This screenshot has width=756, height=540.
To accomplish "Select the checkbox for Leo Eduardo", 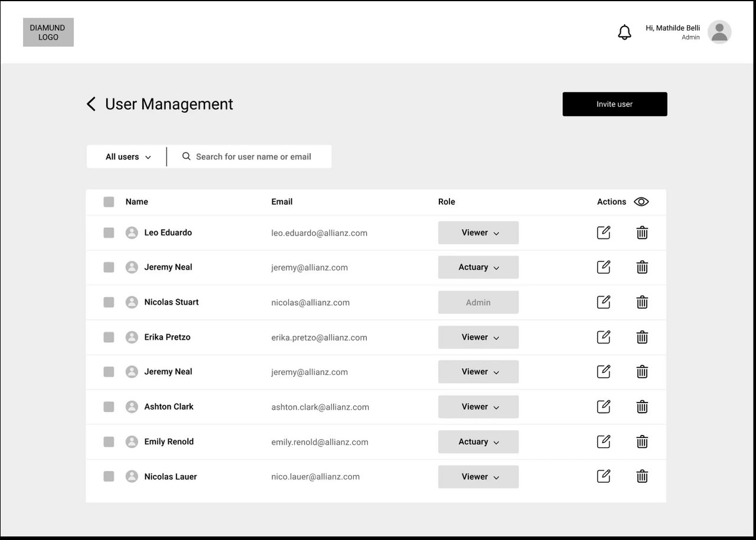I will [x=109, y=233].
